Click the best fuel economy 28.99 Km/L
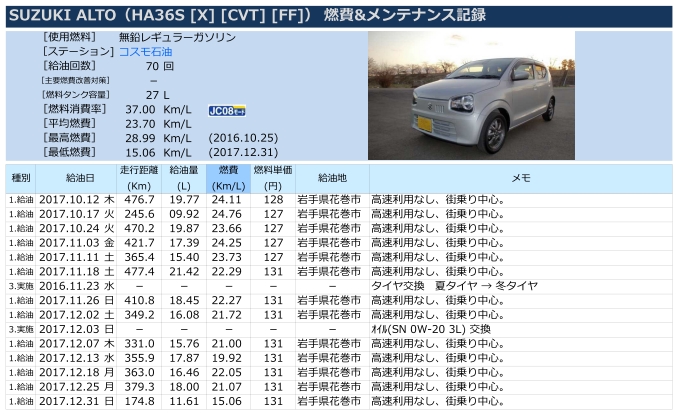The height and width of the screenshot is (414, 676). click(x=158, y=138)
